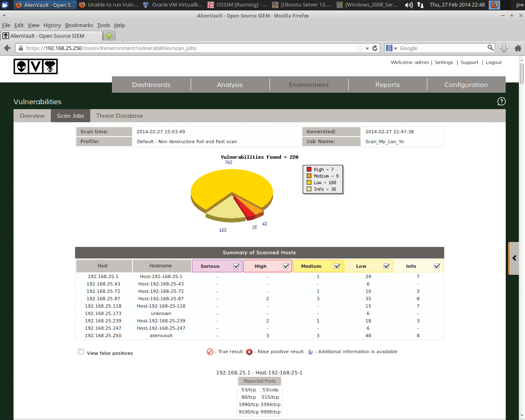This screenshot has width=525, height=420.
Task: Switch to the Oracle VM VirtualBox taskbar window
Action: 173,5
